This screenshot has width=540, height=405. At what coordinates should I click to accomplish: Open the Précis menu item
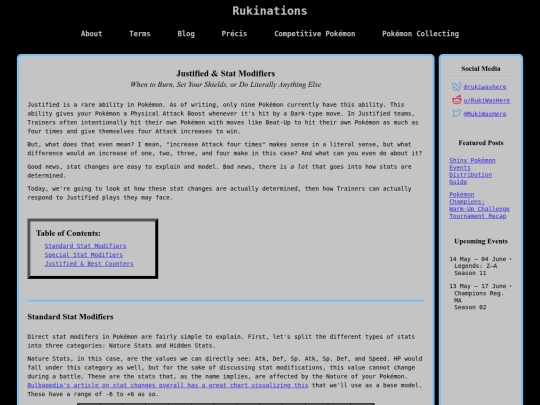tap(234, 34)
